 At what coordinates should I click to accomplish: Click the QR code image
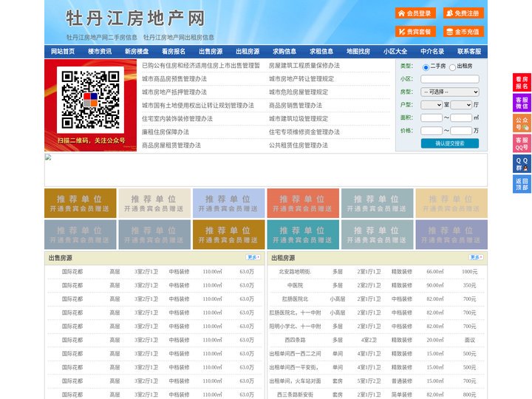click(90, 100)
